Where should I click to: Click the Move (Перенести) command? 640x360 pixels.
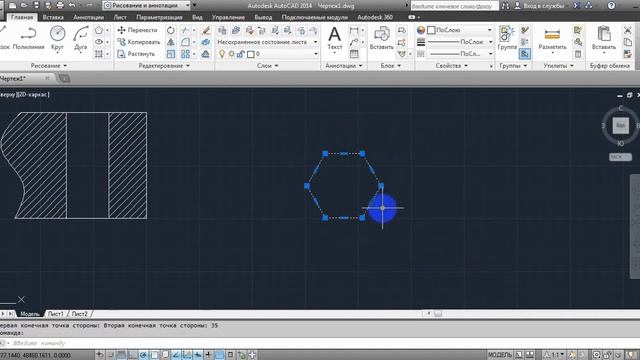click(137, 30)
